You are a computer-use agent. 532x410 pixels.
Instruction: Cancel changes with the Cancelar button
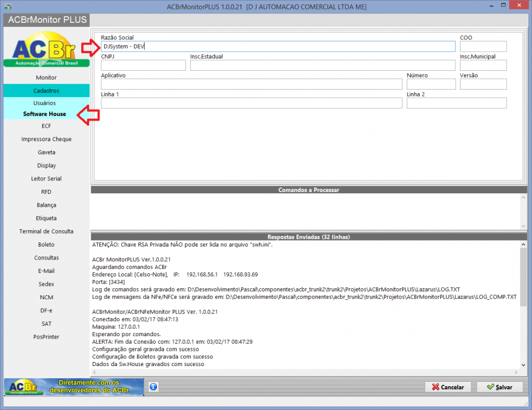point(448,387)
